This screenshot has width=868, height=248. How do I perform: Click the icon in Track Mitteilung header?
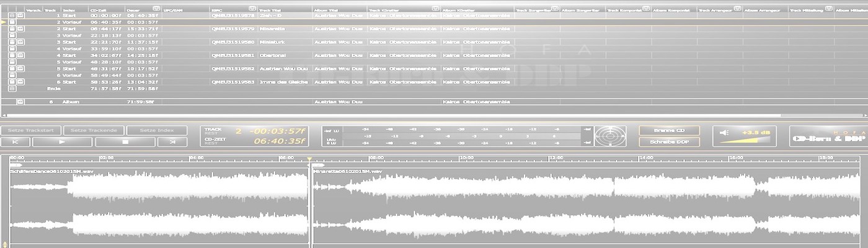click(828, 9)
